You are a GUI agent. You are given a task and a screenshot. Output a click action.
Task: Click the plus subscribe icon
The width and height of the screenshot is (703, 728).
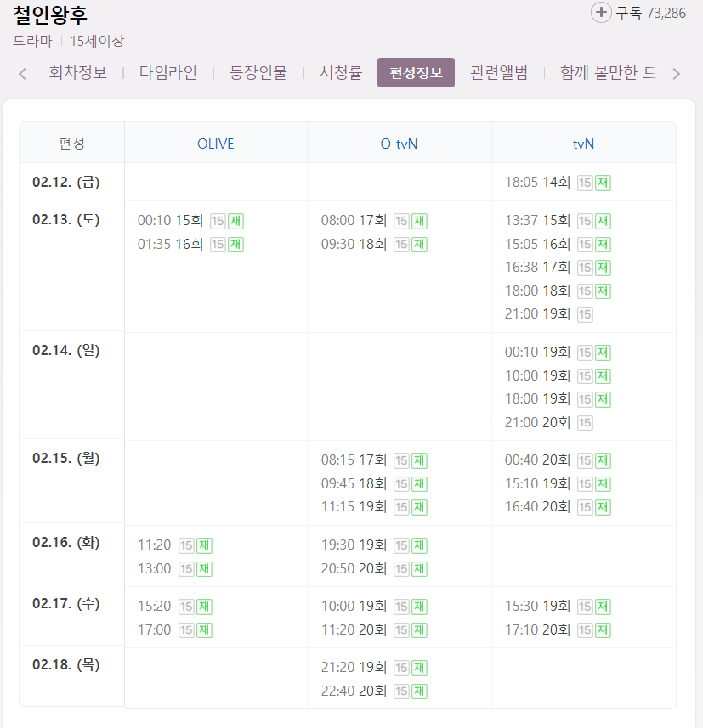click(x=601, y=13)
